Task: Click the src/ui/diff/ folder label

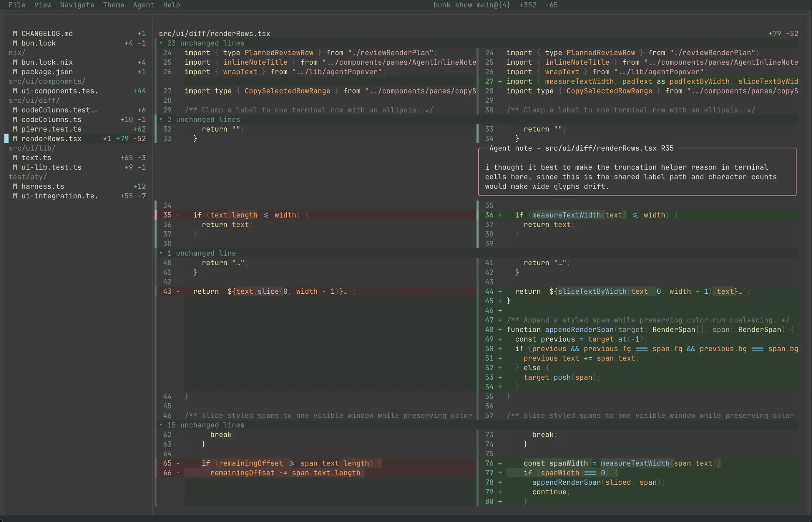Action: [x=34, y=100]
